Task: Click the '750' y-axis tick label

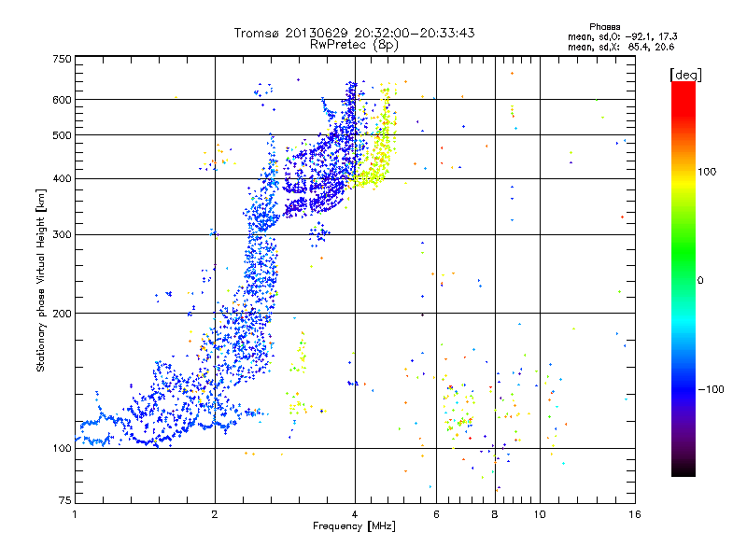Action: pyautogui.click(x=62, y=59)
